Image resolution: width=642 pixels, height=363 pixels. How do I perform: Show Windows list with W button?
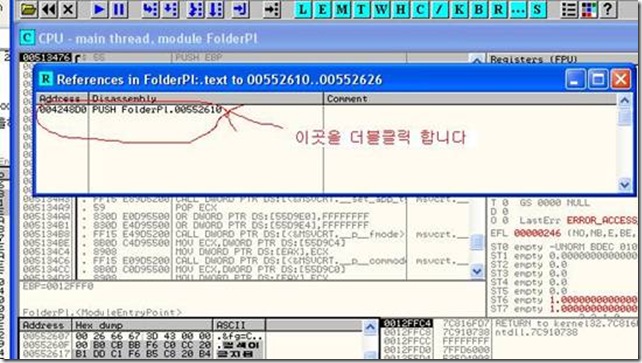pos(381,9)
